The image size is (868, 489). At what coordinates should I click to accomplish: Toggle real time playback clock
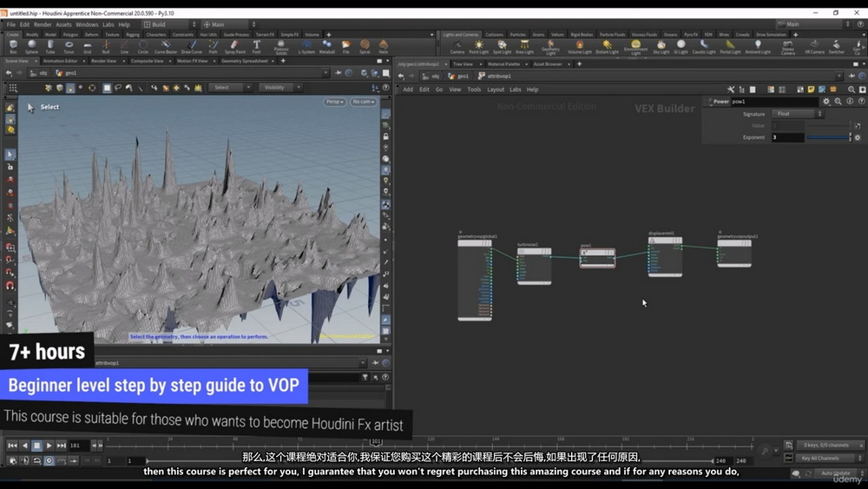[x=49, y=460]
